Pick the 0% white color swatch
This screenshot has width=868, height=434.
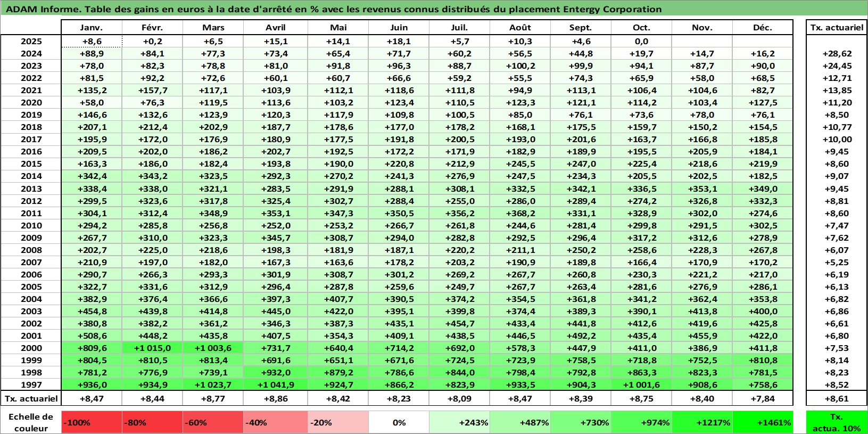[399, 422]
